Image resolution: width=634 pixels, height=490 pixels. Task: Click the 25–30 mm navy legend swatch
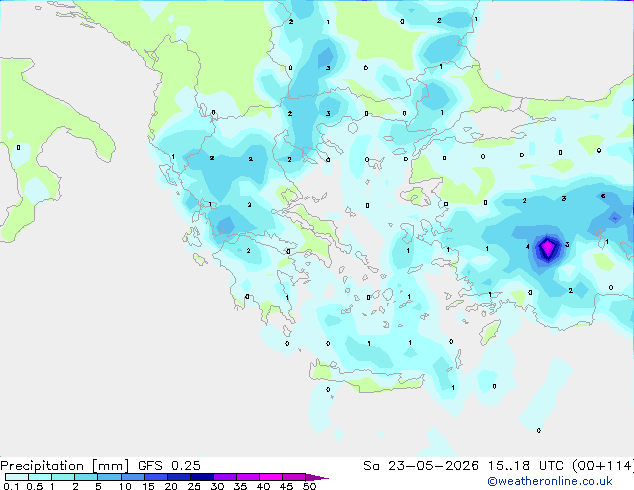coord(201,477)
